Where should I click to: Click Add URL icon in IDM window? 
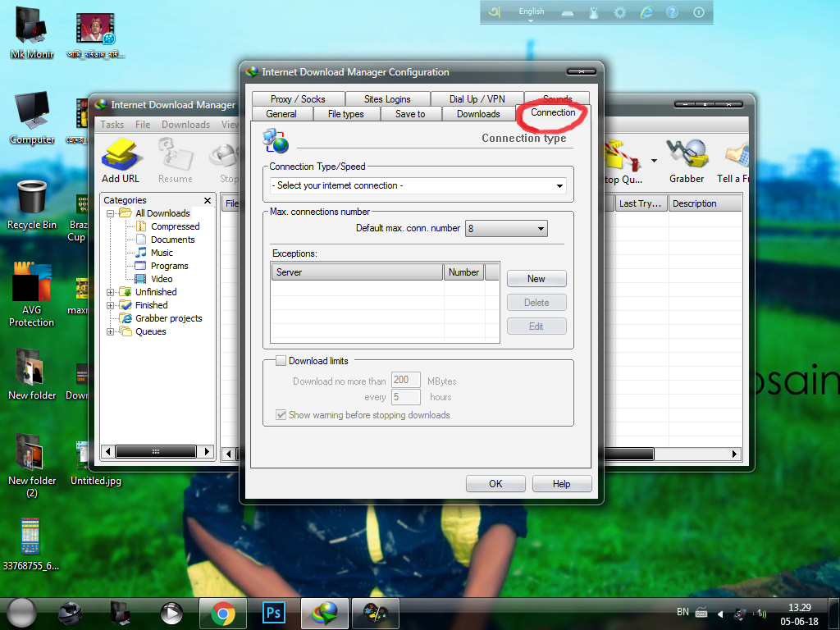[x=121, y=155]
